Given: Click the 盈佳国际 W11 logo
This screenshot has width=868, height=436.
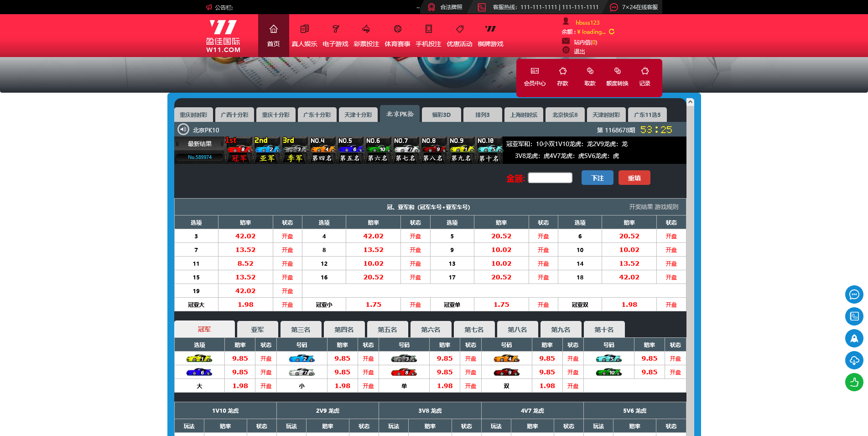Looking at the screenshot, I should pos(223,36).
